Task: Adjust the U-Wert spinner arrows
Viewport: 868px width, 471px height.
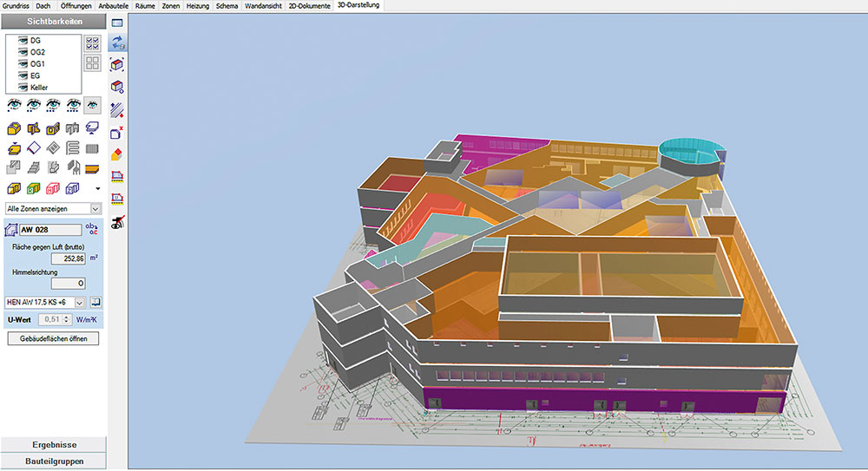Action: [67, 319]
